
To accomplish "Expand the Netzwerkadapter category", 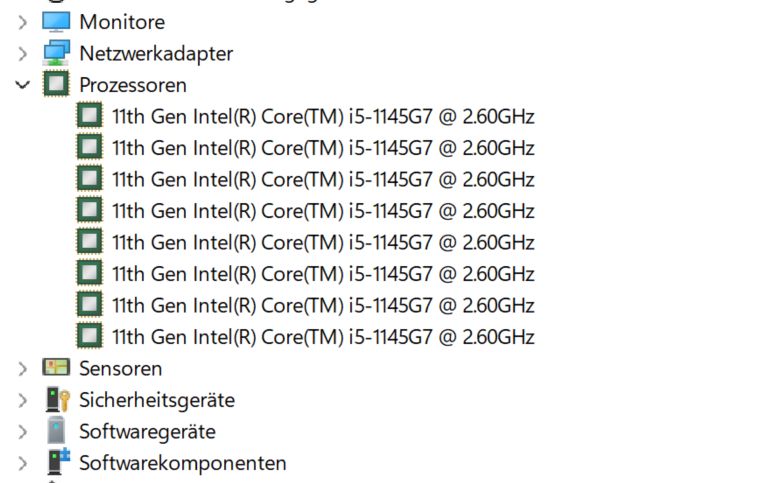I will pyautogui.click(x=23, y=53).
